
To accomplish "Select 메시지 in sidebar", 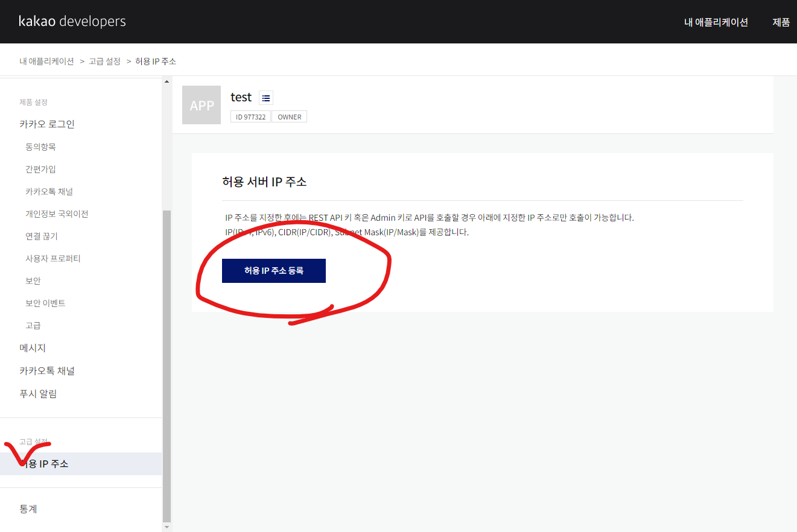I will point(33,348).
